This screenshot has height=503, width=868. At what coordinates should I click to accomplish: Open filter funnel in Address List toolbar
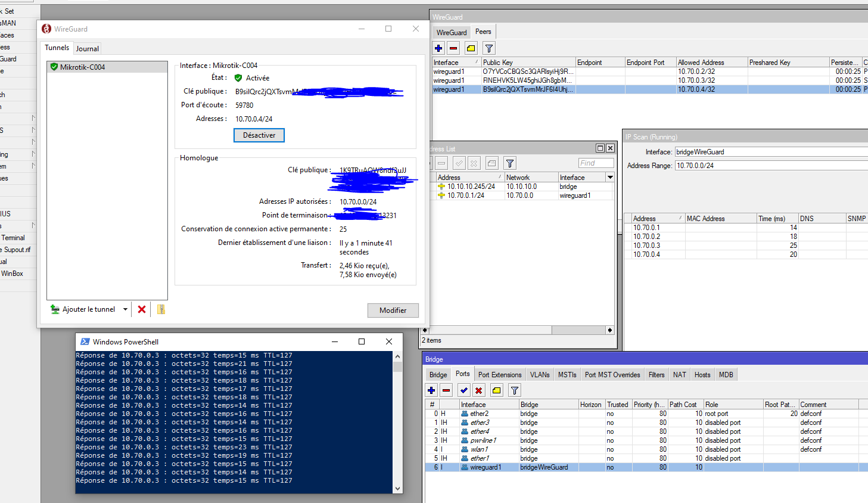click(x=509, y=163)
